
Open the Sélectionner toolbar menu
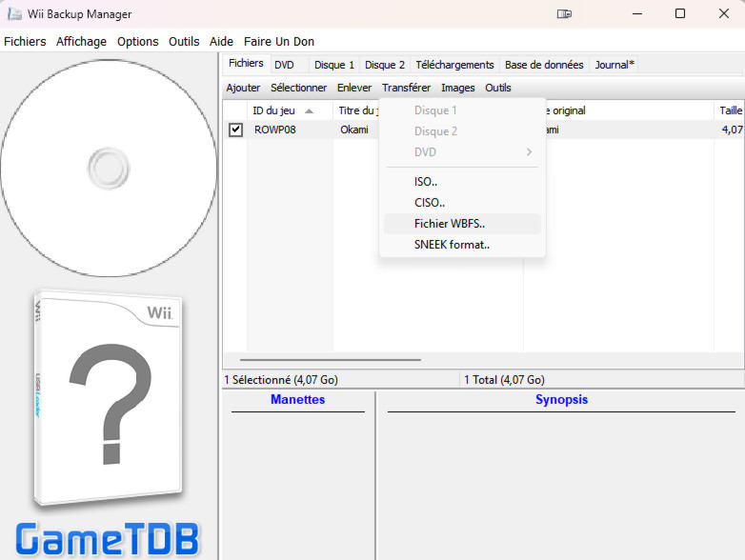click(299, 88)
